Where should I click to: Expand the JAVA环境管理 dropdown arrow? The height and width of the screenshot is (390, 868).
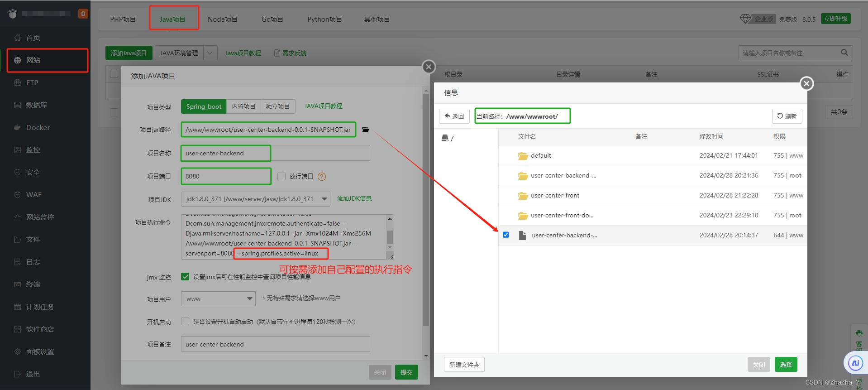pyautogui.click(x=210, y=53)
